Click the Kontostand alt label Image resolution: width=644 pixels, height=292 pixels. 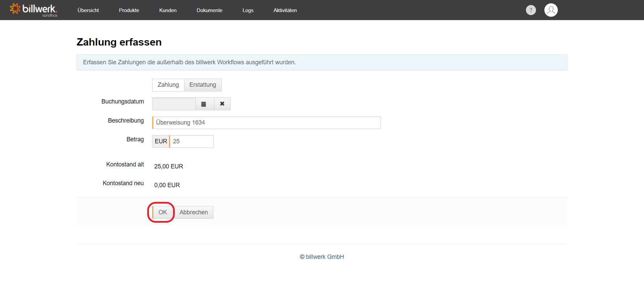click(x=125, y=164)
